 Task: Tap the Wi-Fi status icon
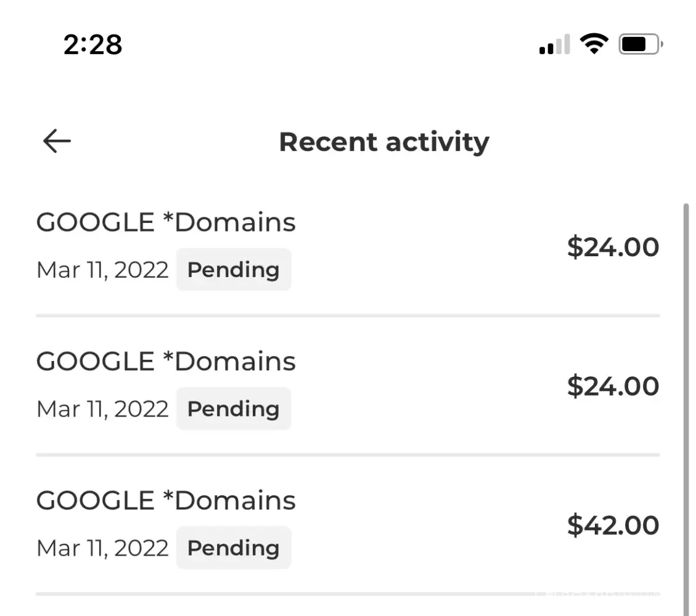(x=594, y=44)
